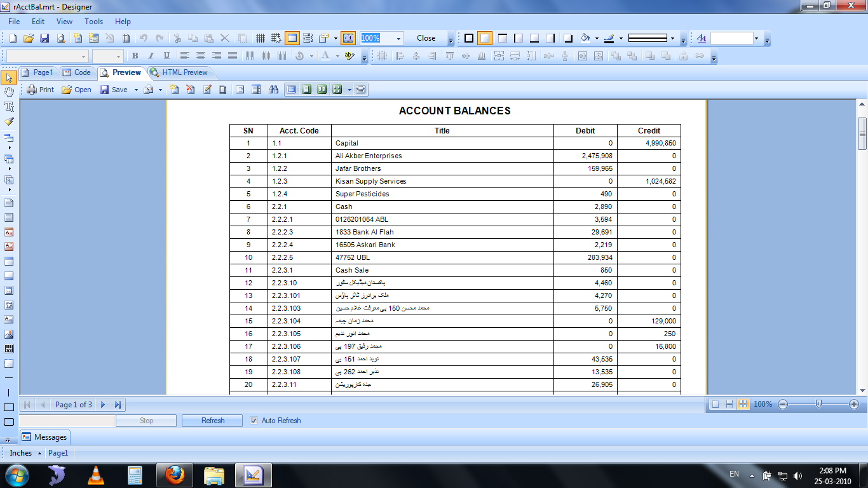868x488 pixels.
Task: Click the Delete X icon in main toolbar
Action: 224,38
